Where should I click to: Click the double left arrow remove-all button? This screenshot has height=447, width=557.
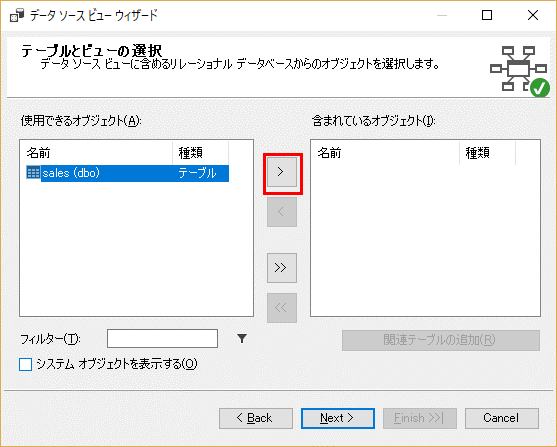coord(282,308)
